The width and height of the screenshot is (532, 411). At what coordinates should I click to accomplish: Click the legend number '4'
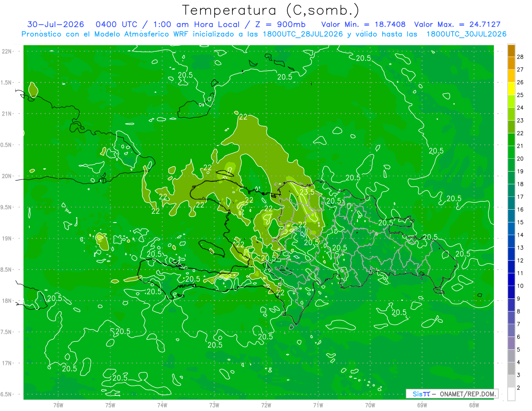tap(519, 363)
